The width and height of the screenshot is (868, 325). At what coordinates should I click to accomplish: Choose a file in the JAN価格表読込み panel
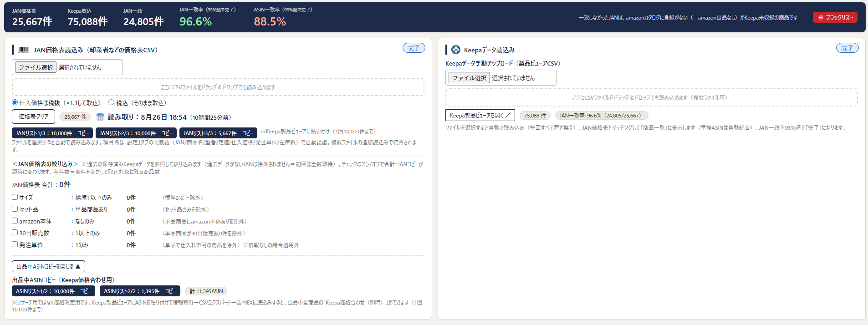tap(36, 67)
